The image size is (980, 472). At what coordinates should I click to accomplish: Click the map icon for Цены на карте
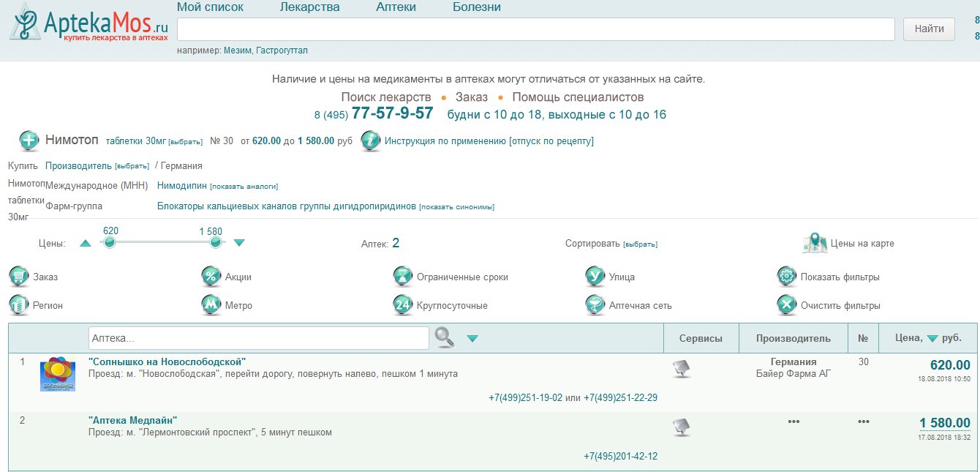coord(814,243)
